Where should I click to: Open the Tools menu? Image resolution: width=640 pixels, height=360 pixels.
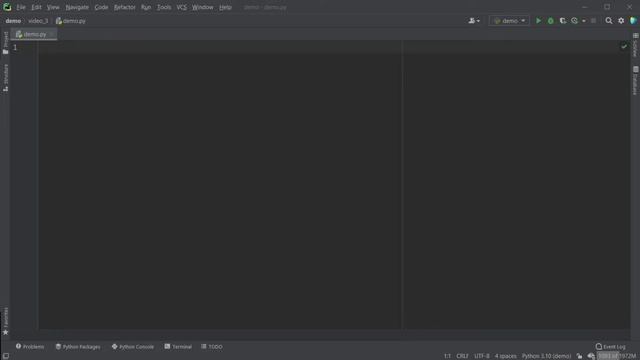point(164,7)
